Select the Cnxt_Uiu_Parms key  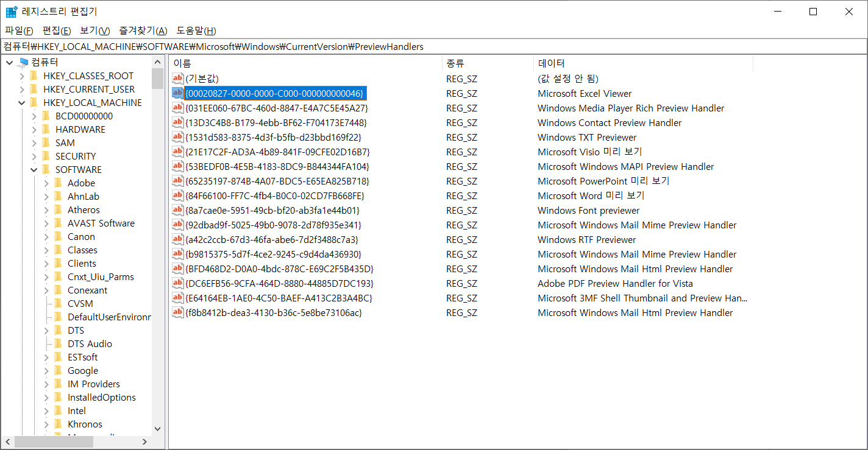tap(101, 276)
